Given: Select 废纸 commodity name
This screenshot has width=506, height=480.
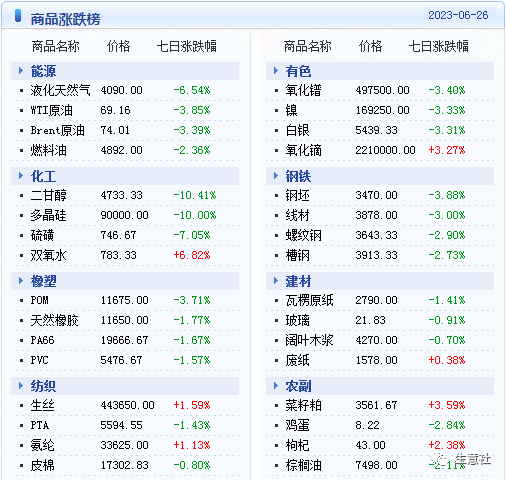Looking at the screenshot, I should [297, 360].
